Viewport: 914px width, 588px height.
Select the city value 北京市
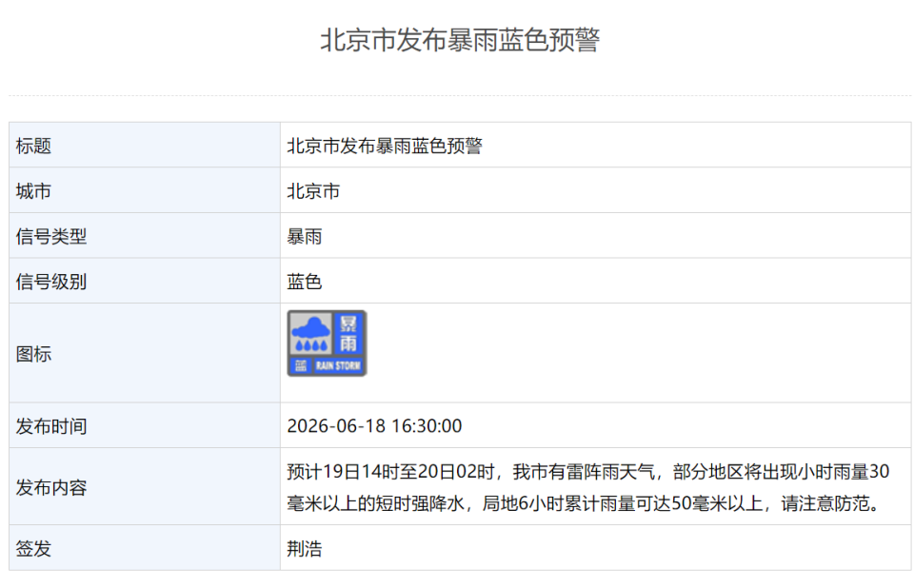click(x=313, y=191)
